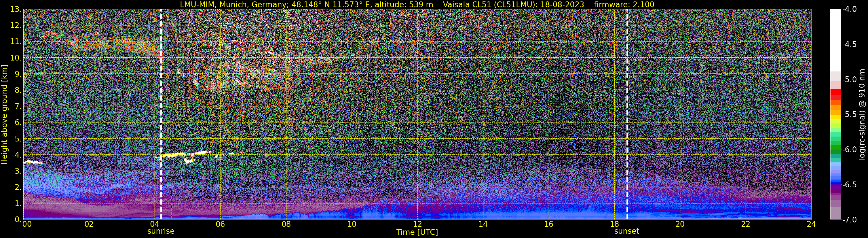Screen dimensions: 868x238
Task: Click the 'sunset' label below the axis
Action: (x=627, y=231)
